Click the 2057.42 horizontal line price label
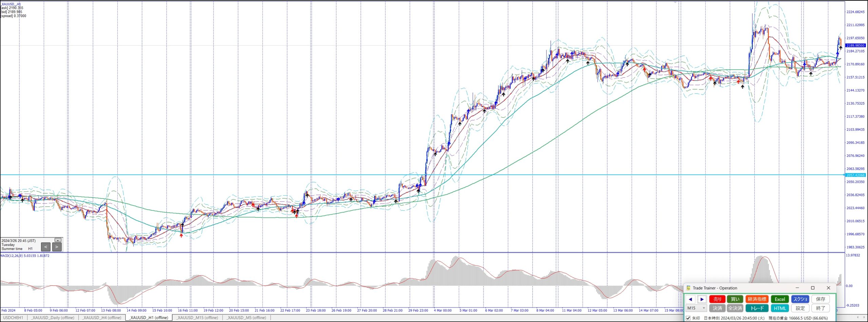 point(855,175)
